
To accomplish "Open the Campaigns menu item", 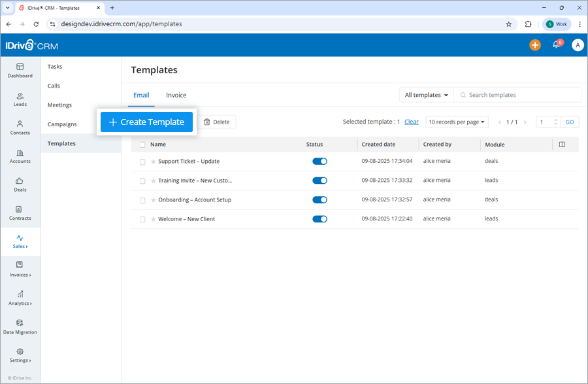I will click(62, 124).
